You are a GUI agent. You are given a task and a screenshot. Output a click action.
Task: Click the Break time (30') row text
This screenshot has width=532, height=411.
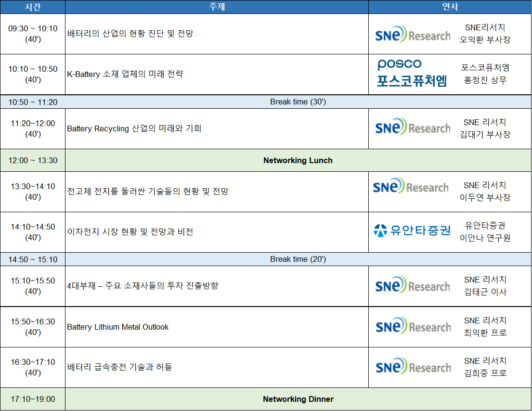298,102
